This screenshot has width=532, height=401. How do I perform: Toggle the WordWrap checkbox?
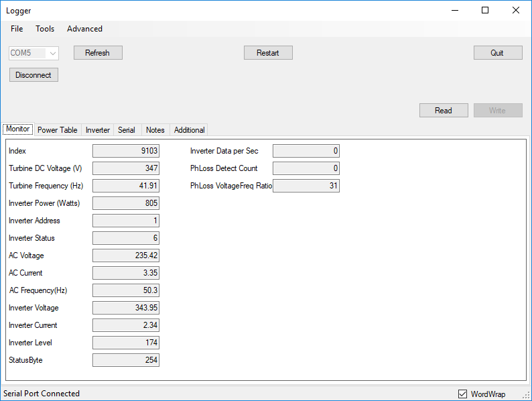click(x=462, y=394)
